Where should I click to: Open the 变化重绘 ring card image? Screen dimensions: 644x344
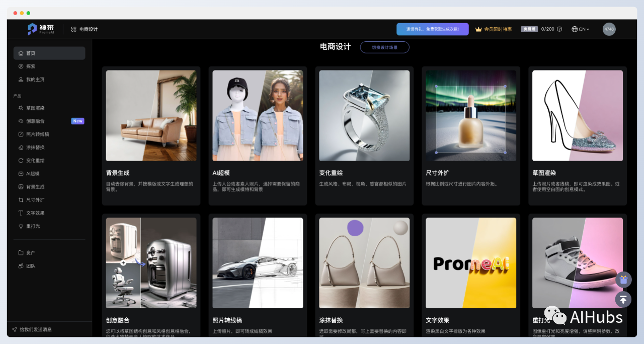click(364, 115)
